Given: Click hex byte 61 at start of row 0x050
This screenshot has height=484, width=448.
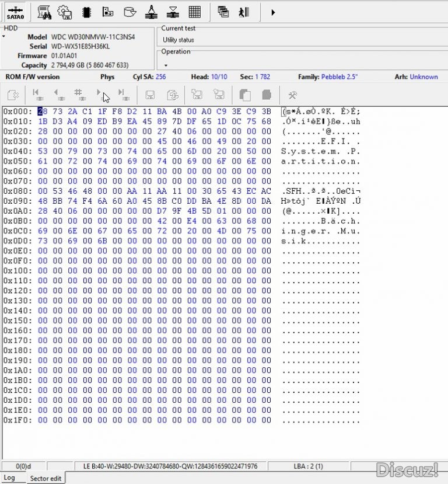Looking at the screenshot, I should tap(43, 161).
